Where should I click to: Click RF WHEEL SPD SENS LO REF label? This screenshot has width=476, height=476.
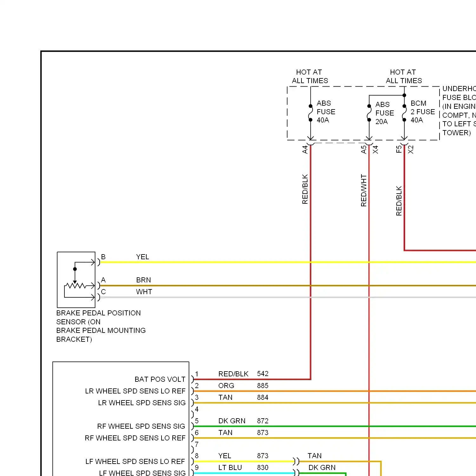[x=135, y=438]
